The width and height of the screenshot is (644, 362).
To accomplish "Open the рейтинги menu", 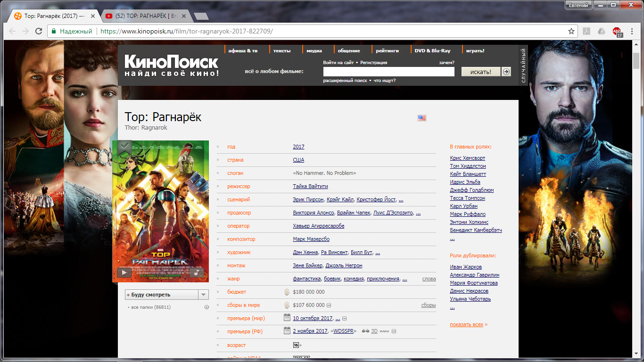I will (387, 50).
